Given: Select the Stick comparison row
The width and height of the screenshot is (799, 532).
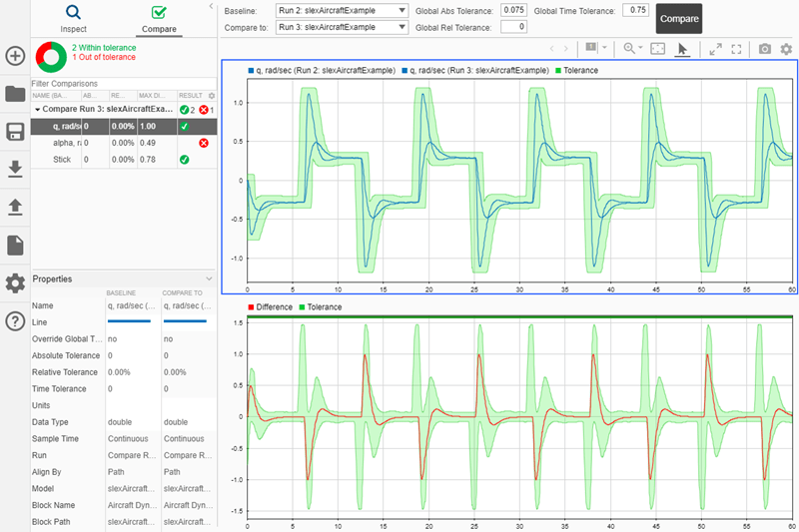Looking at the screenshot, I should point(124,160).
